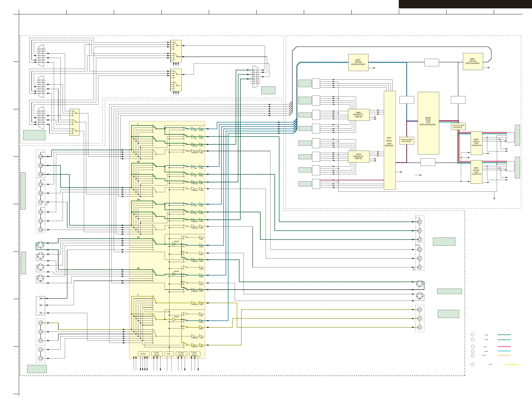Click the SY signal detection box
The image size is (532, 410).
point(181,354)
